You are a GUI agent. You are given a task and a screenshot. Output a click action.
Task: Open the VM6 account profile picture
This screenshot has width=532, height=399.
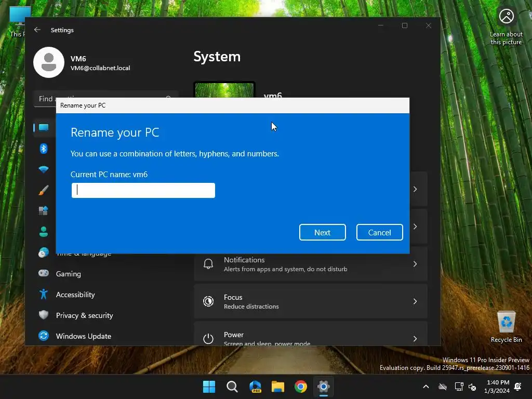coord(49,62)
